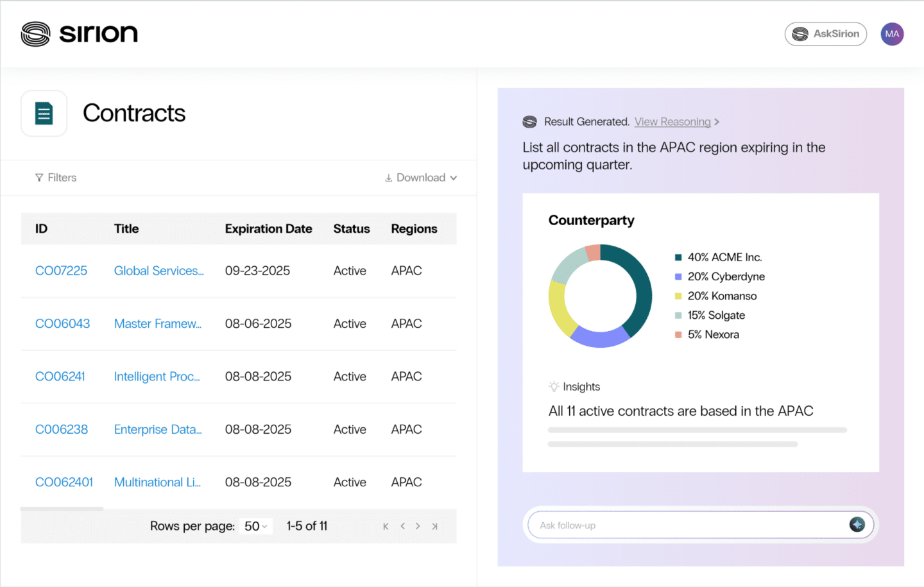Click the sparkle send icon in follow-up field
924x587 pixels.
[x=858, y=525]
